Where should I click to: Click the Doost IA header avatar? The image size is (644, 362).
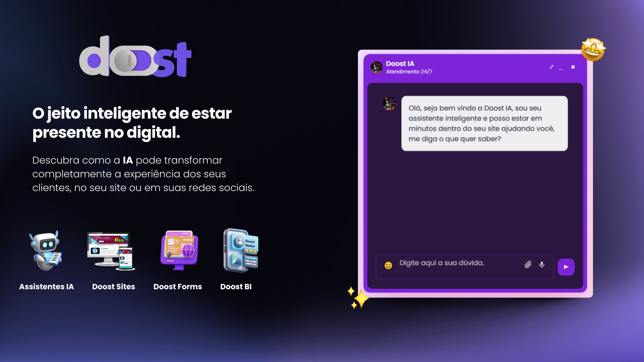pyautogui.click(x=377, y=67)
